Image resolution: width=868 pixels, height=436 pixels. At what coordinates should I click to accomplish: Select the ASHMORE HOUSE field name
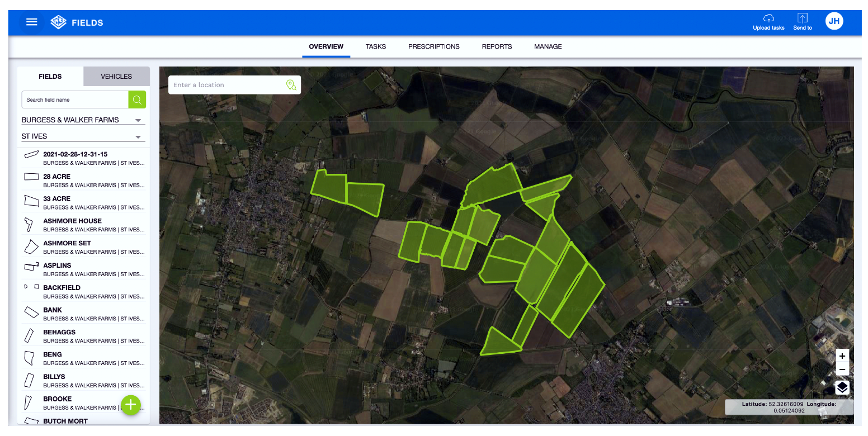(73, 221)
